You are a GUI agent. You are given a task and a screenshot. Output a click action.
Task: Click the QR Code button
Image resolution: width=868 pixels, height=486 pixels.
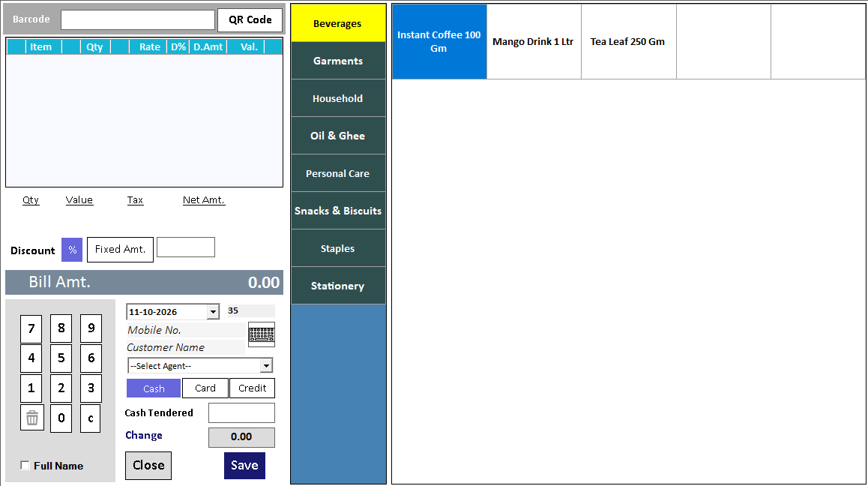[250, 20]
